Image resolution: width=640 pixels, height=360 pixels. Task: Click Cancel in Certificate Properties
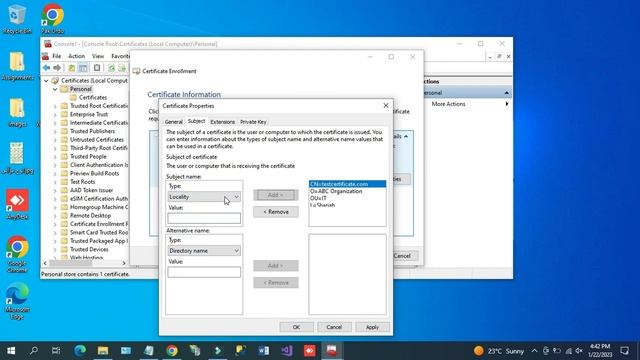point(334,327)
